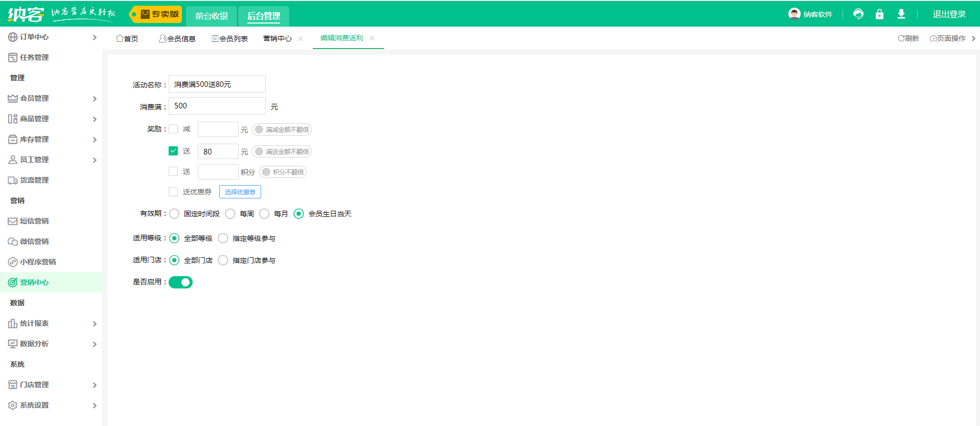
Task: Switch to the 会员列表 tab
Action: click(230, 39)
